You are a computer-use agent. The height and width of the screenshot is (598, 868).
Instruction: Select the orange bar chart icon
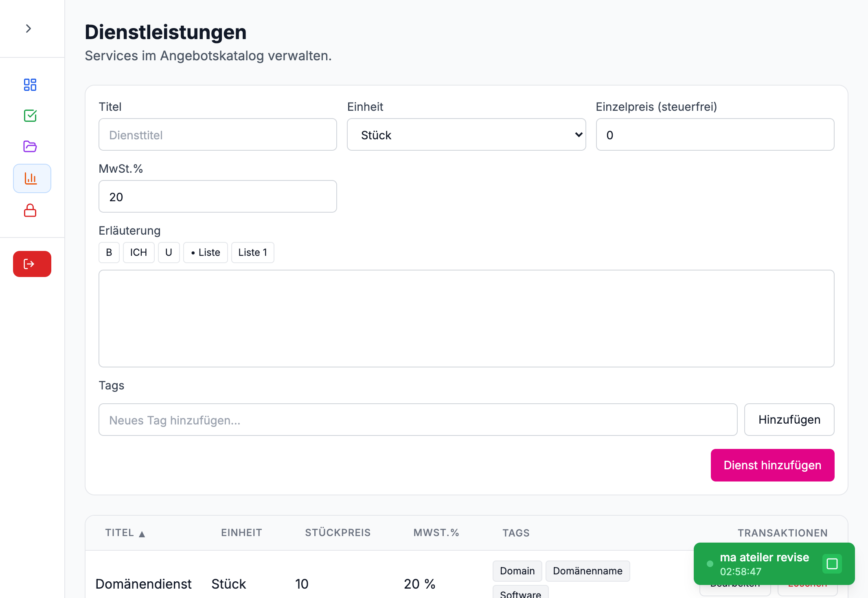click(x=32, y=178)
